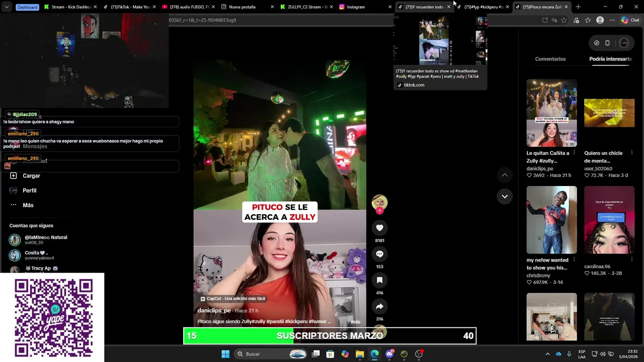The width and height of the screenshot is (644, 362).
Task: Go to the next video with the down chevron
Action: pos(505,196)
